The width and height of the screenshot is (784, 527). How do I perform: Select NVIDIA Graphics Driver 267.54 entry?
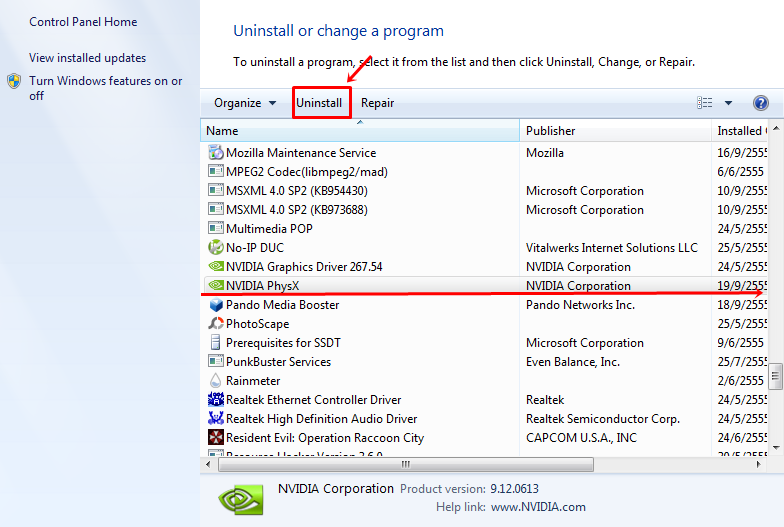click(304, 266)
